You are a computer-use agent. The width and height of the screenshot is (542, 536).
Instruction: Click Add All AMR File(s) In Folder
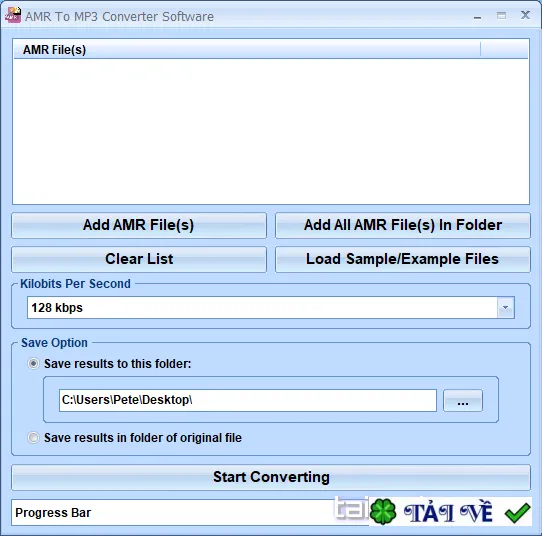point(403,225)
